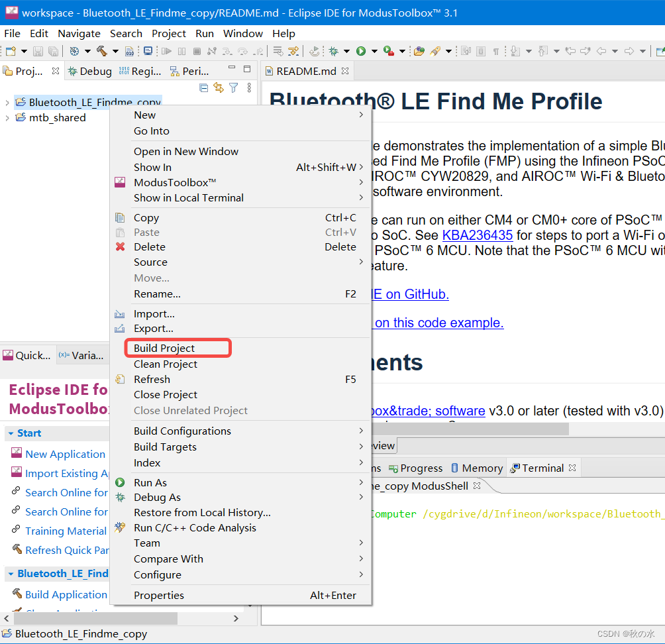Click the Save All toolbar icon
The image size is (665, 644).
[x=53, y=51]
